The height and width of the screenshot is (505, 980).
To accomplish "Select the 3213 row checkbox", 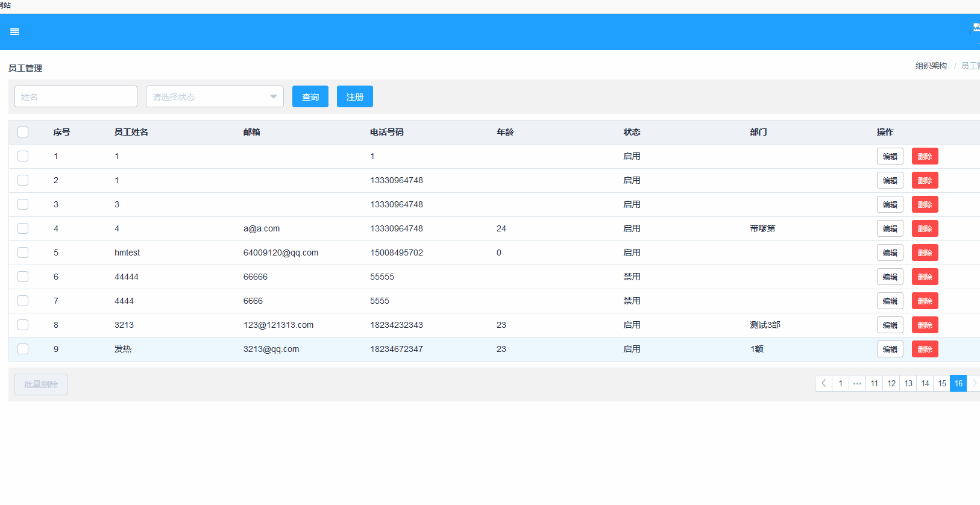I will coord(23,325).
